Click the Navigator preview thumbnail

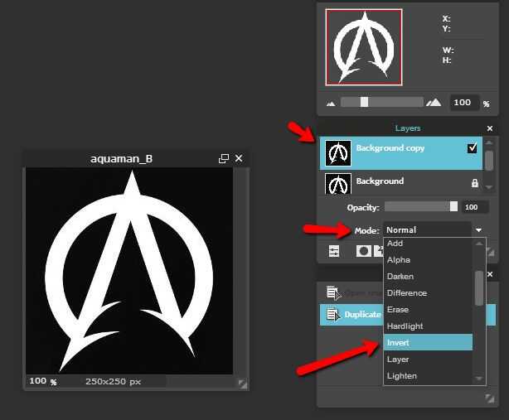tap(364, 47)
